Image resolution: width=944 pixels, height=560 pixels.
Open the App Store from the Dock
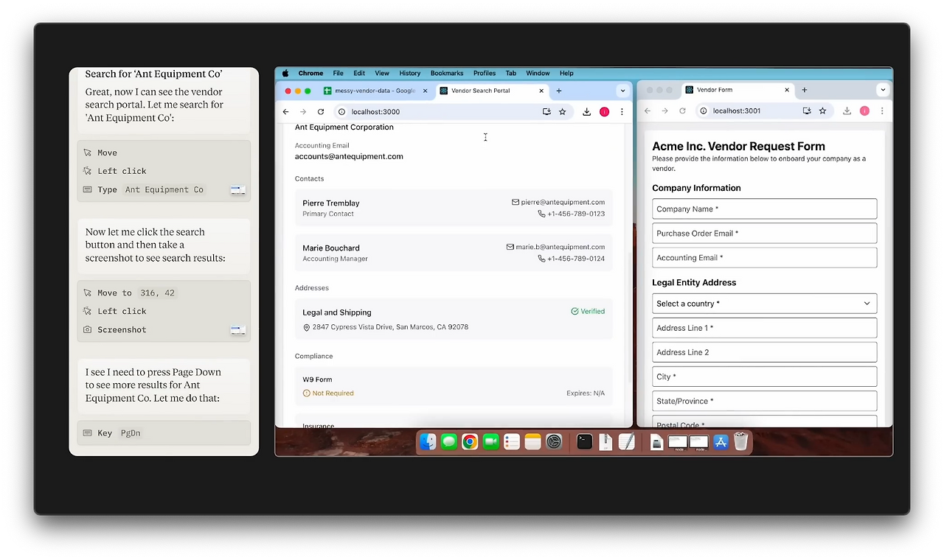(x=721, y=442)
